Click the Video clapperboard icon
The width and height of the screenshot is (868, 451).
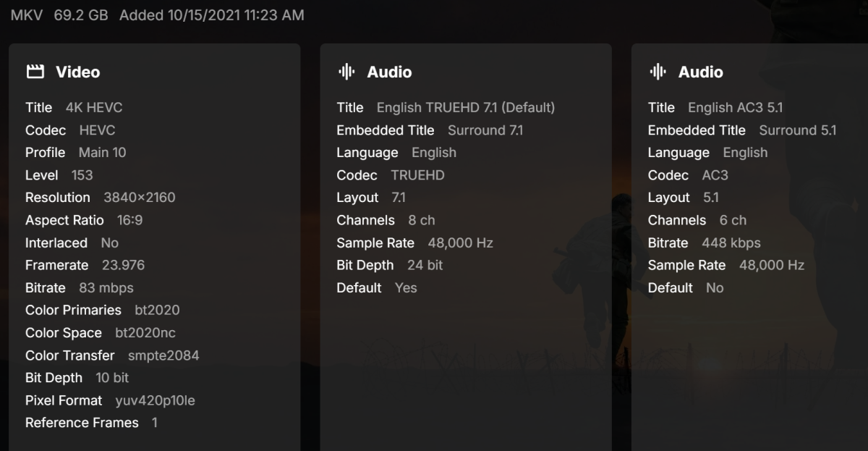(x=35, y=72)
